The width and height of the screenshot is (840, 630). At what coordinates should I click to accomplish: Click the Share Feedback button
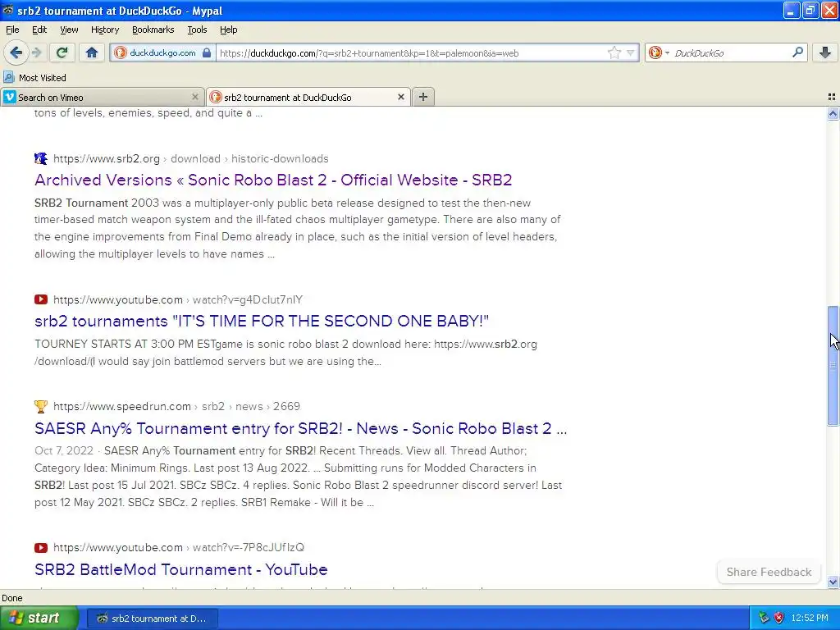[x=769, y=572]
